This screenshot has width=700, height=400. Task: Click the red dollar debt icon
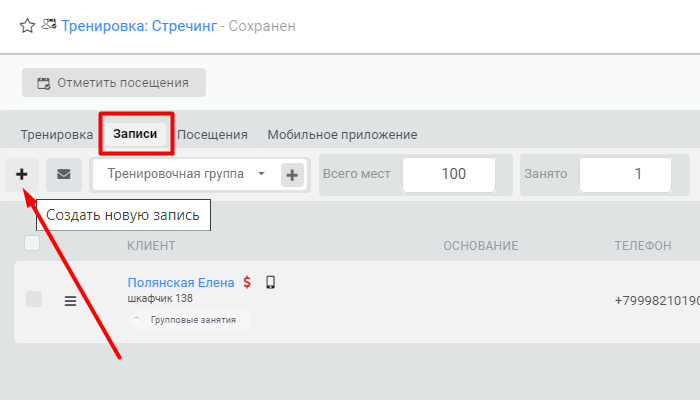tap(247, 282)
